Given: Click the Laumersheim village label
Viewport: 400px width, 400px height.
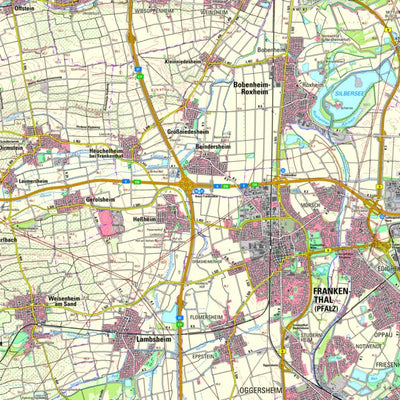Looking at the screenshot, I should click(x=33, y=181).
